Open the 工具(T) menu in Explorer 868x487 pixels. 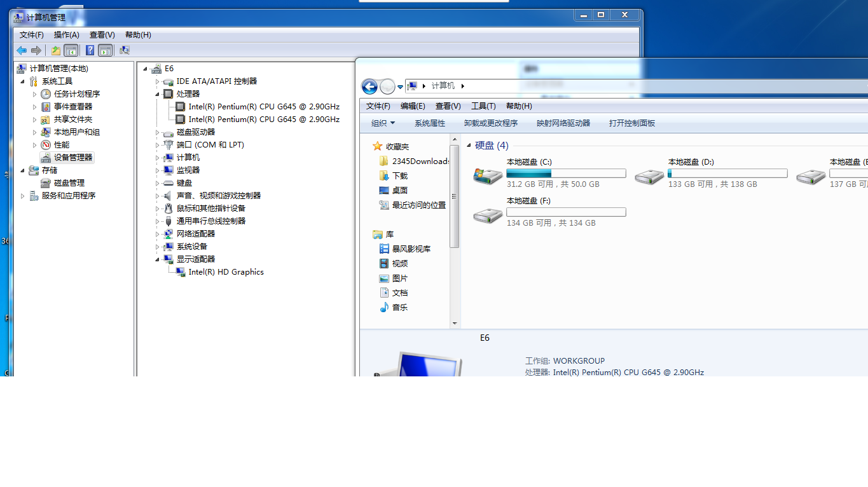pos(483,106)
